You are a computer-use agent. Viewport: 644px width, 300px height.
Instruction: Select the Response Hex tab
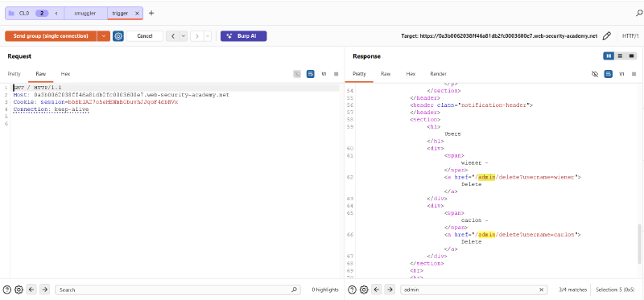[411, 74]
